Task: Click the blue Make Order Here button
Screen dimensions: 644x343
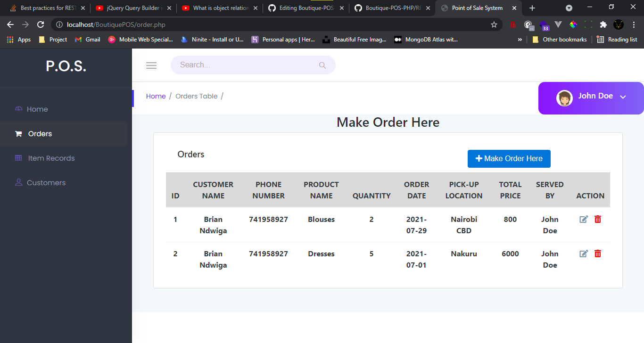Action: coord(509,159)
